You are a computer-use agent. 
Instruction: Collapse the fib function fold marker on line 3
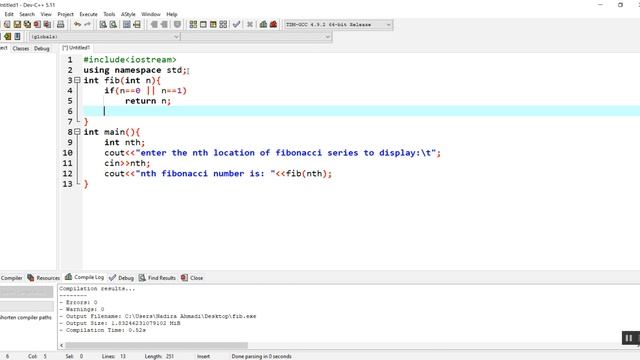click(x=77, y=80)
